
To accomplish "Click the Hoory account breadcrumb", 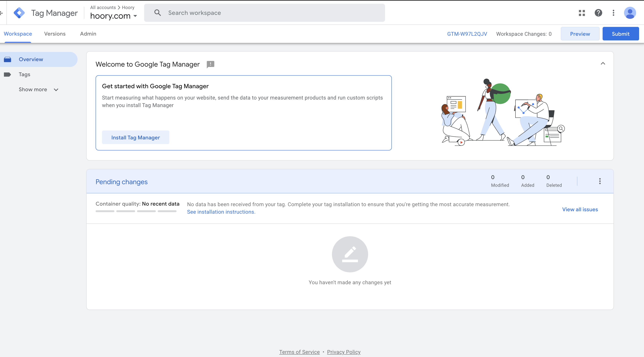I will (x=128, y=8).
